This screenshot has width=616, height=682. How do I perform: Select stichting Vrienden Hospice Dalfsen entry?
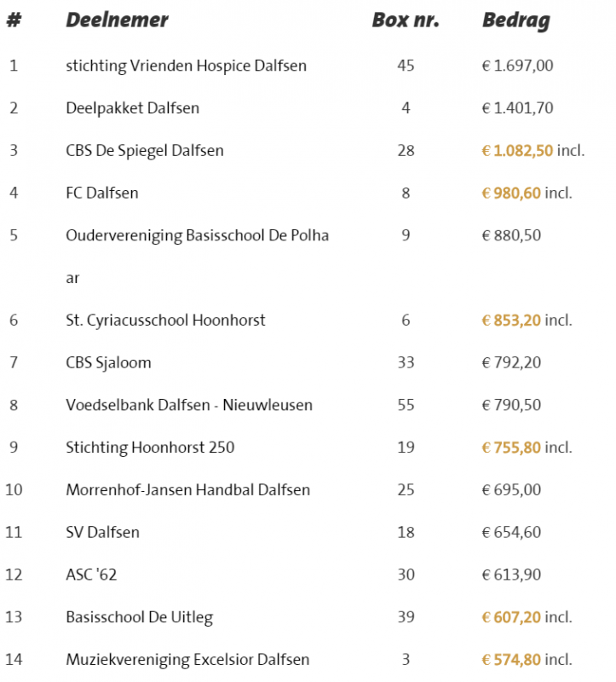point(186,66)
